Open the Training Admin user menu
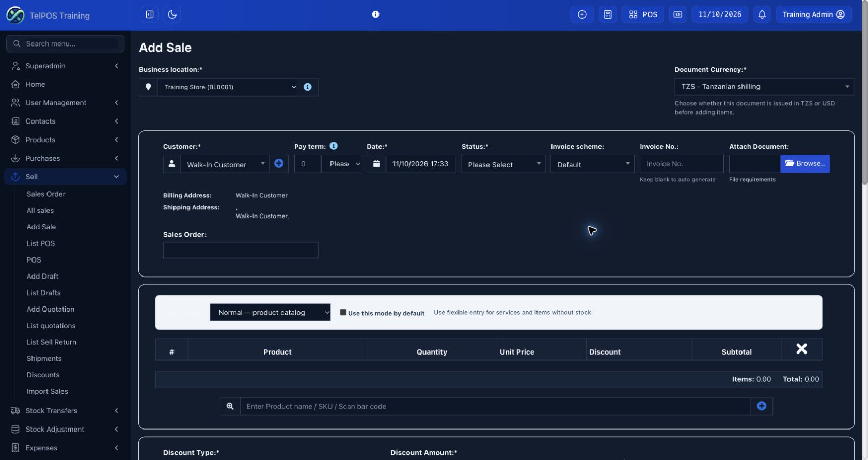The height and width of the screenshot is (460, 868). (814, 14)
